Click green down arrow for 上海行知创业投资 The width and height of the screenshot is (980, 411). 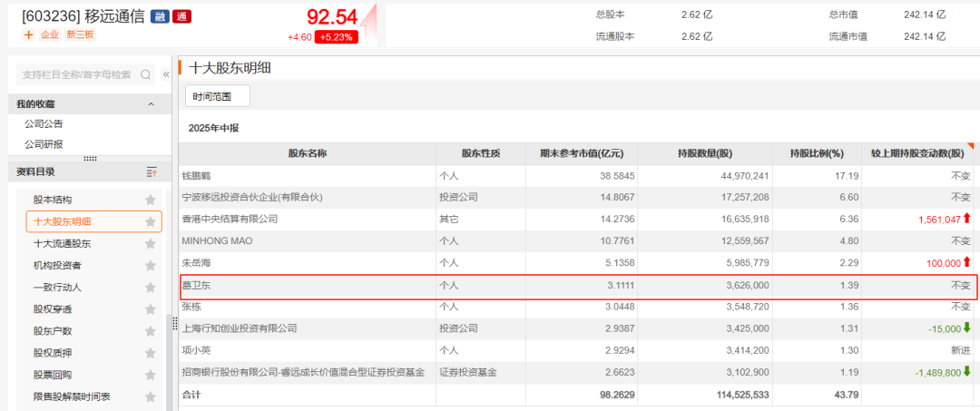click(x=967, y=328)
